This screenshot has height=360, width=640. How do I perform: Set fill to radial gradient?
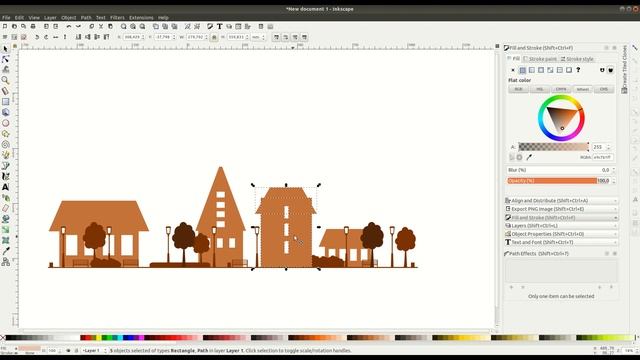click(x=541, y=70)
